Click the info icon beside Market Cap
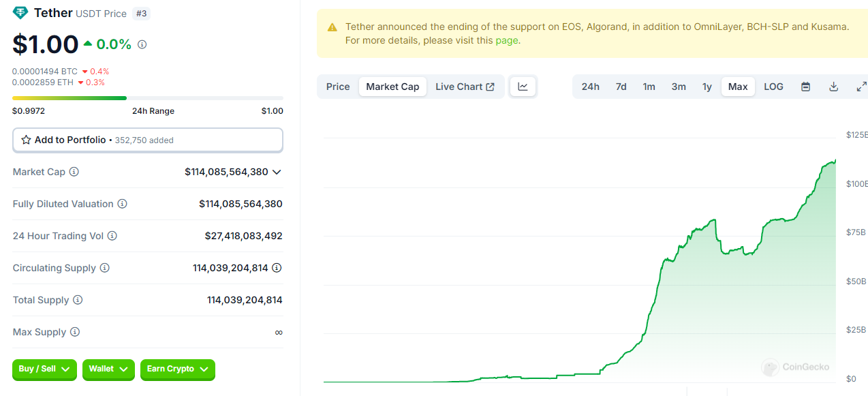Image resolution: width=868 pixels, height=396 pixels. coord(74,172)
